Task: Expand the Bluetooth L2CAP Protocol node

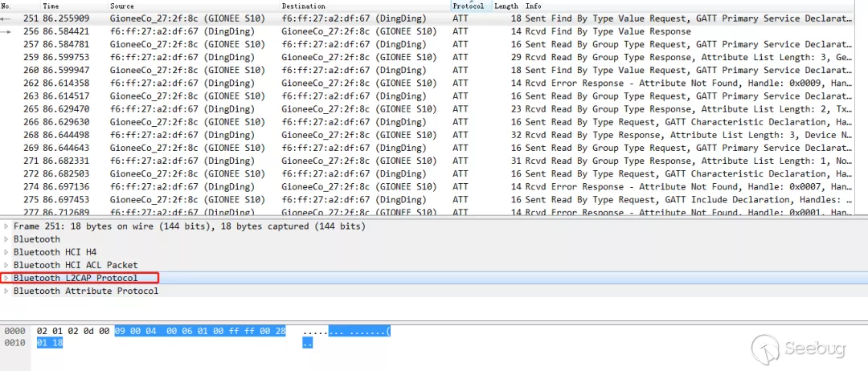Action: (x=6, y=278)
